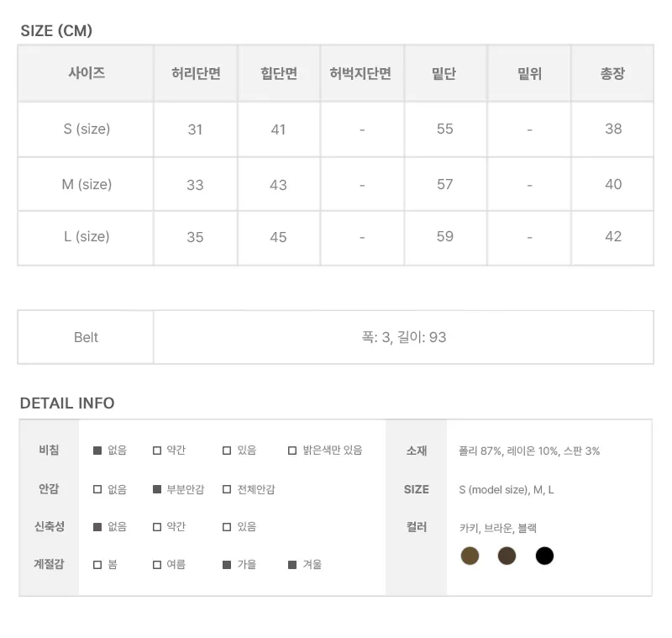Click the S (size) row label
Screen dimensions: 672x638
click(87, 129)
